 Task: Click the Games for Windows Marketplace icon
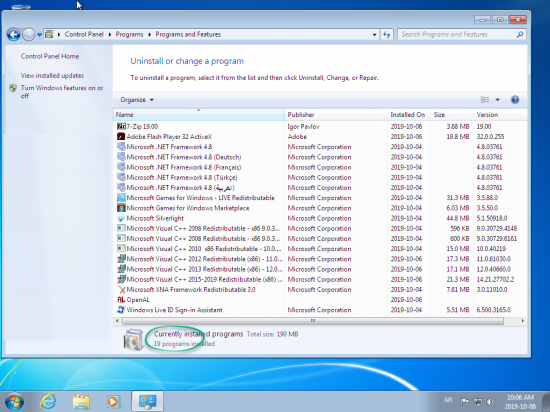[121, 208]
